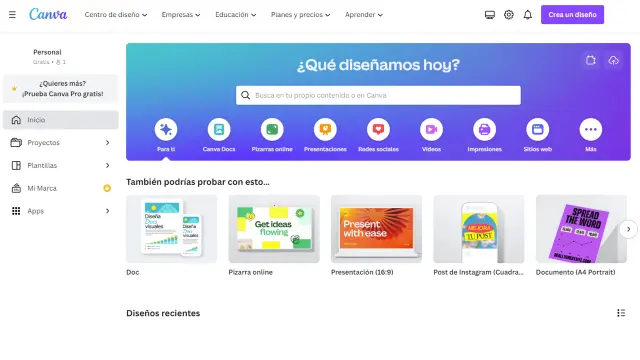Open the hamburger menu icon
Image resolution: width=640 pixels, height=360 pixels.
pyautogui.click(x=12, y=15)
